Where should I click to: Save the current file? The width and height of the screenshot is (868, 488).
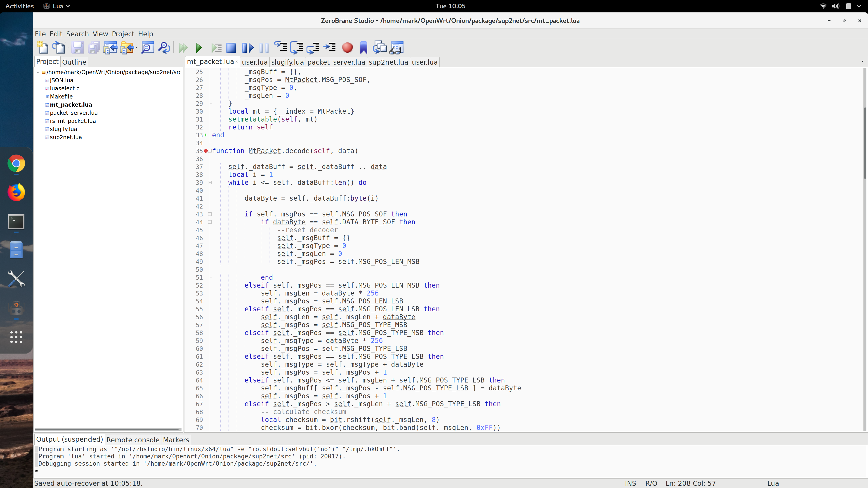click(x=78, y=47)
